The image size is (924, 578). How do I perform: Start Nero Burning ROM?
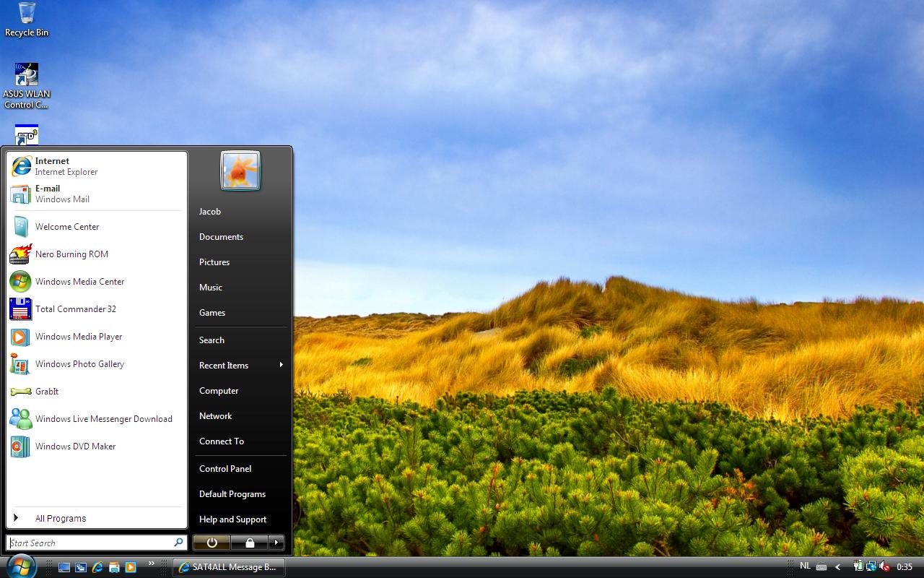(97, 254)
